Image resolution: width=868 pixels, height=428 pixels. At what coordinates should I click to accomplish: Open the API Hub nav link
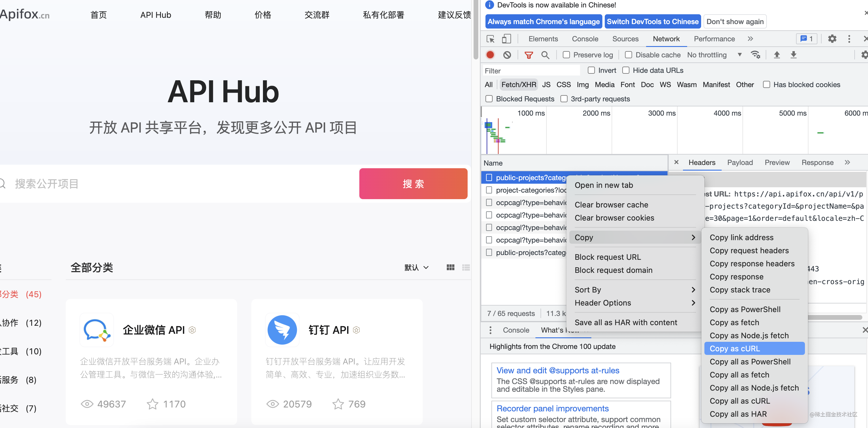[x=156, y=15]
